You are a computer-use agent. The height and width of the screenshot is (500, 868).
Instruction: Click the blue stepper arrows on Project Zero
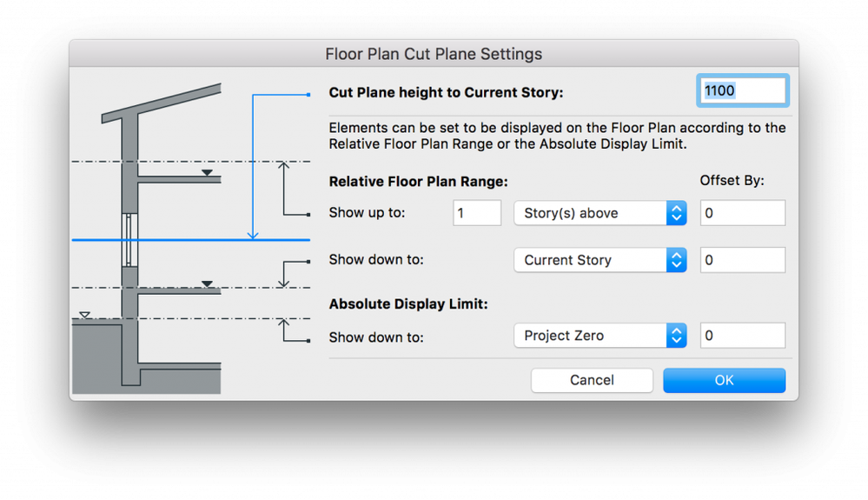[x=677, y=336]
